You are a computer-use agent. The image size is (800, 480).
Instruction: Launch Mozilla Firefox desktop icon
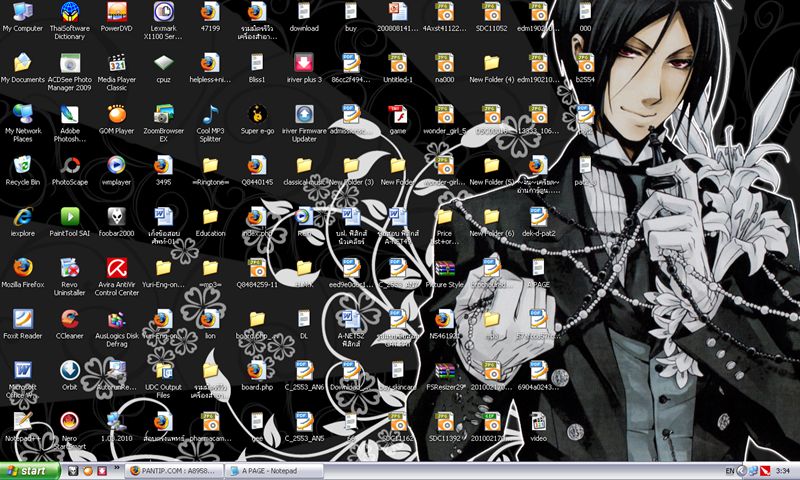tap(22, 268)
